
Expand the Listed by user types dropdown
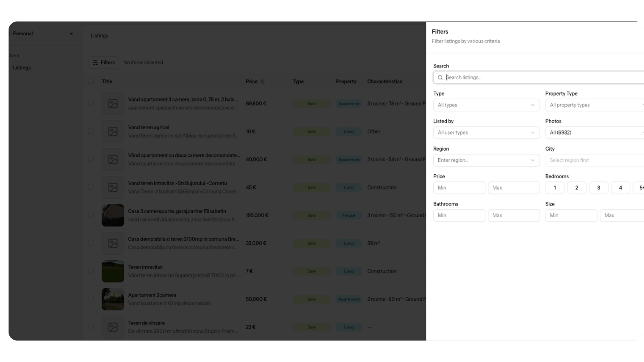[486, 133]
